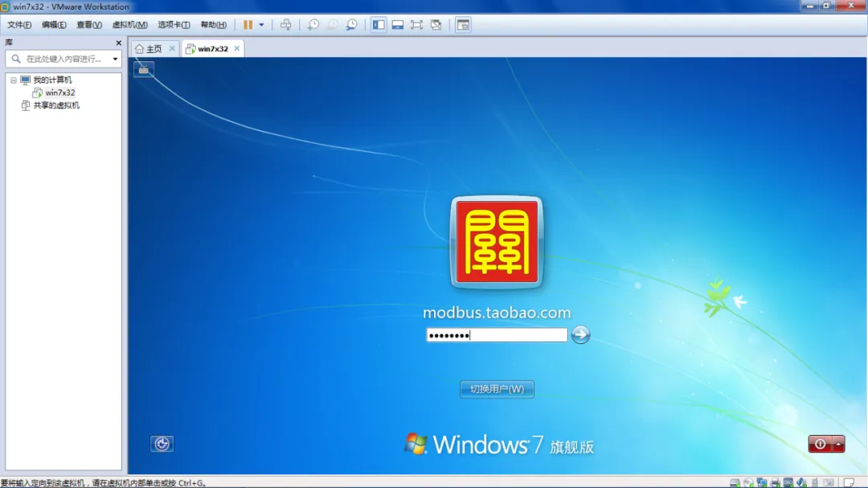This screenshot has height=488, width=868.
Task: Open the shutdown options arrow
Action: pos(838,444)
